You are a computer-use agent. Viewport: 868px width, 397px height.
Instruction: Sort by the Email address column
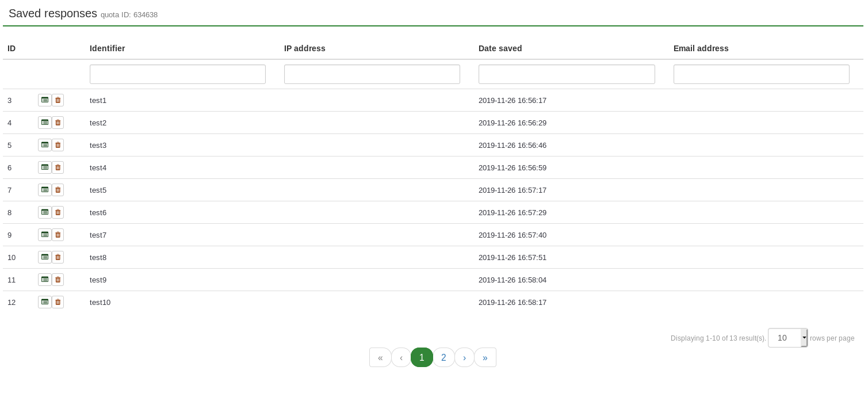701,48
